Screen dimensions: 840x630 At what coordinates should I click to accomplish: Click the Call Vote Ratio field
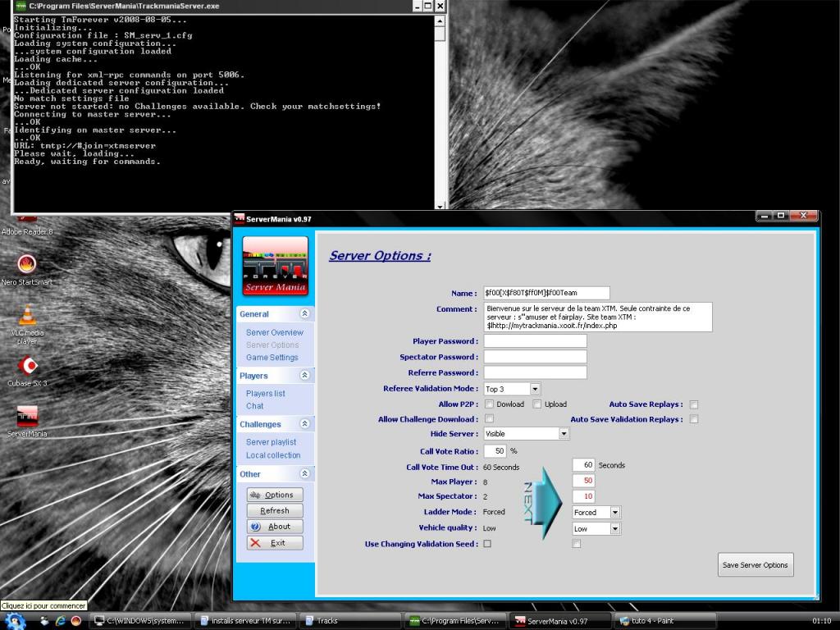495,451
